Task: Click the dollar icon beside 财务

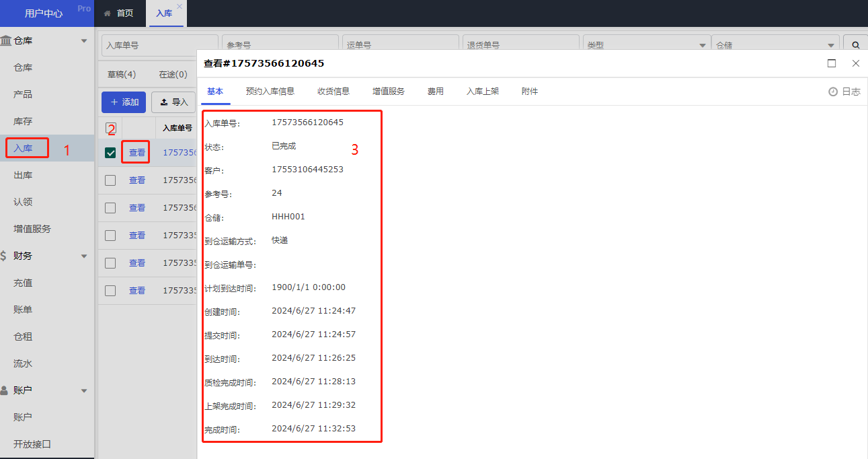Action: tap(4, 256)
